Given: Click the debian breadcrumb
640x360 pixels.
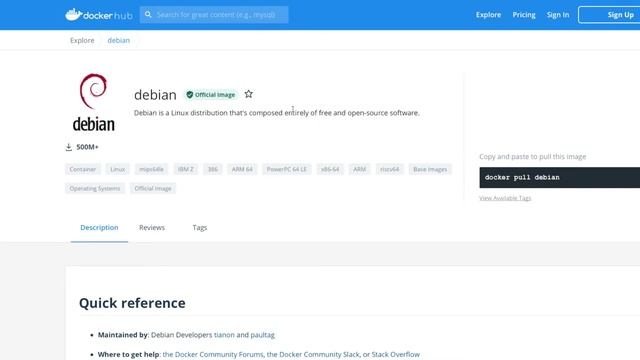Looking at the screenshot, I should pos(118,40).
